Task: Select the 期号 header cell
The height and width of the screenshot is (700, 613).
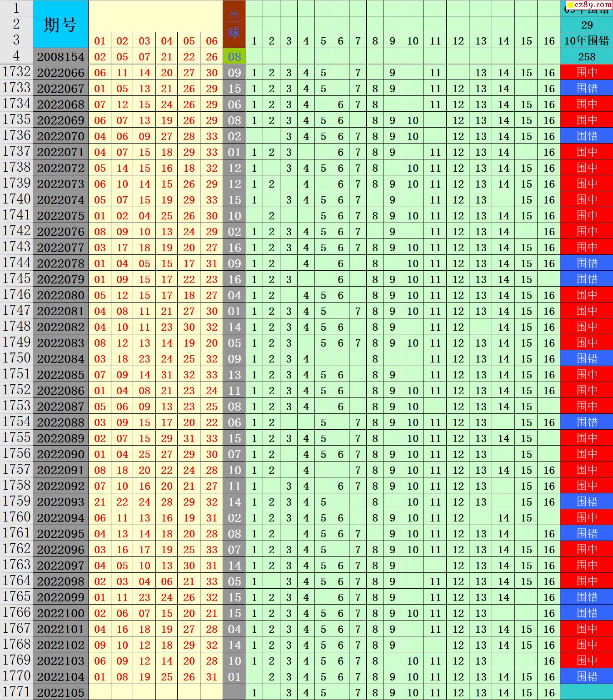Action: [60, 25]
